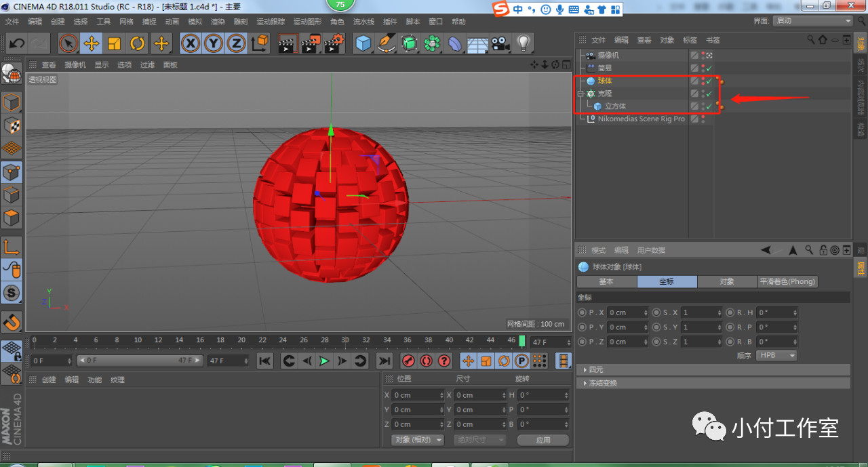Toggle the 球体 object enable checkmark
Image resolution: width=868 pixels, height=467 pixels.
(709, 81)
